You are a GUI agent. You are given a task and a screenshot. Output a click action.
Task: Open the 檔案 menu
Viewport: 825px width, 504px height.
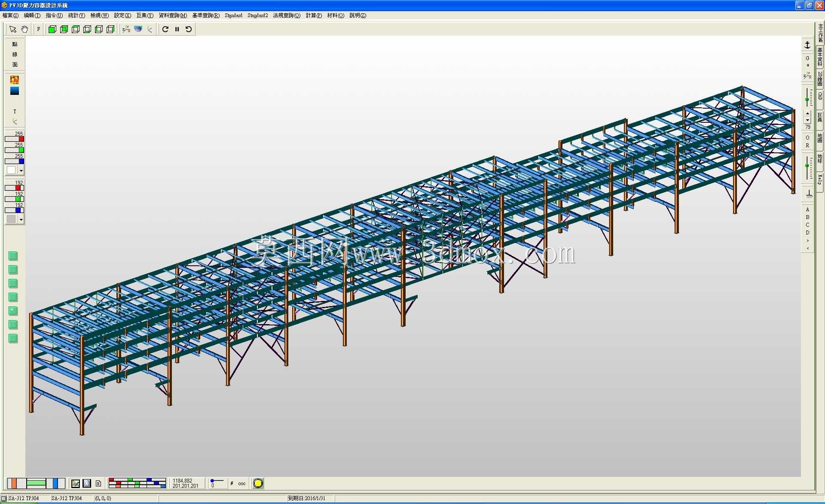pyautogui.click(x=10, y=15)
